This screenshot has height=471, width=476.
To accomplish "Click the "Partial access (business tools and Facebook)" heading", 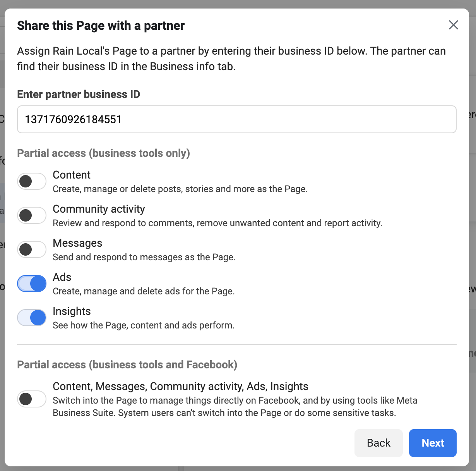I will pos(127,365).
